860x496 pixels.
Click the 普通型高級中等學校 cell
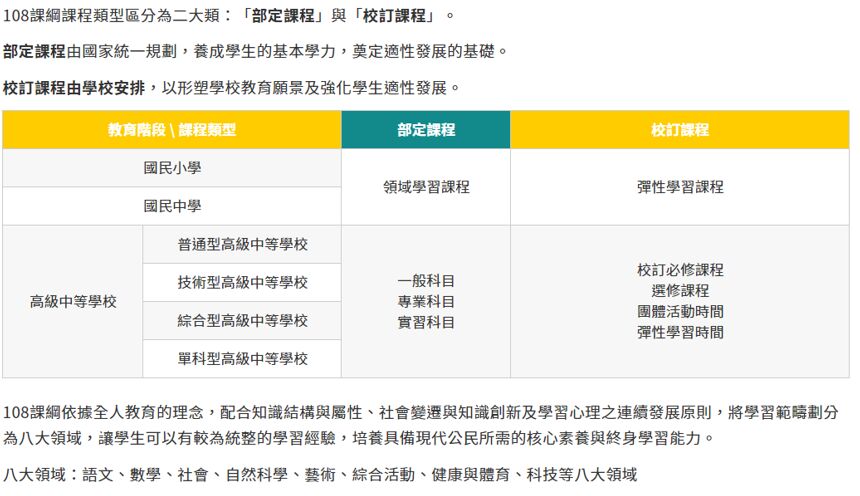tap(243, 245)
